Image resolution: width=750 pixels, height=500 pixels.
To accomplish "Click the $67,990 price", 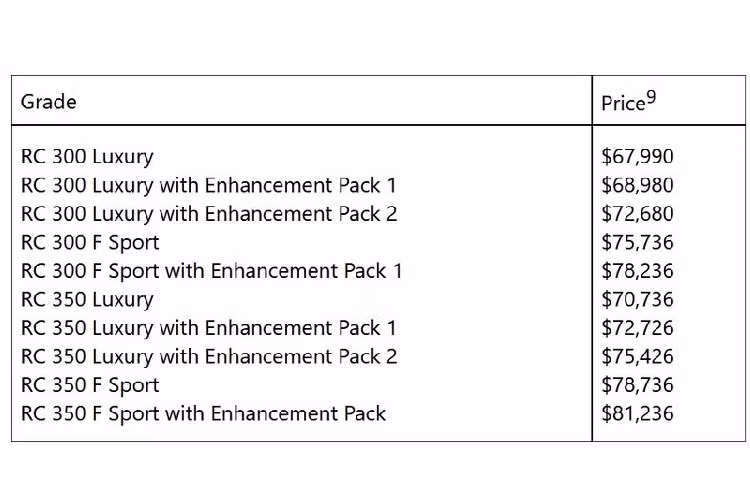I will click(637, 156).
